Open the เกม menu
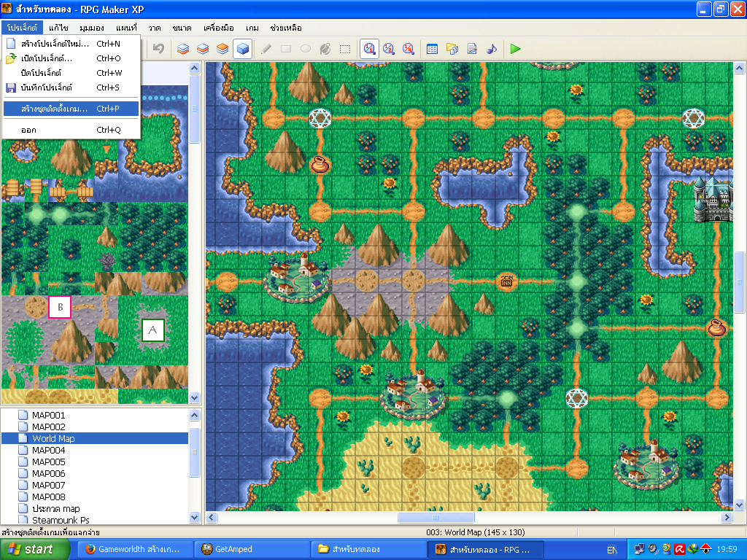747x560 pixels. [x=252, y=28]
